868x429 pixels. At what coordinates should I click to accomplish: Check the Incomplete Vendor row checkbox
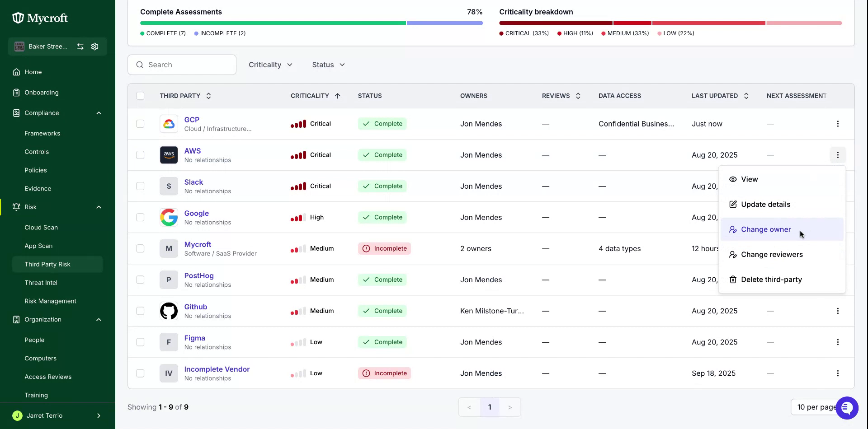click(140, 373)
